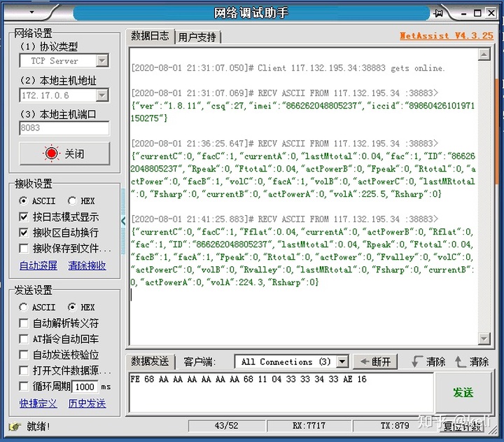504x442 pixels.
Task: Click the 43/52 status field
Action: click(x=227, y=426)
